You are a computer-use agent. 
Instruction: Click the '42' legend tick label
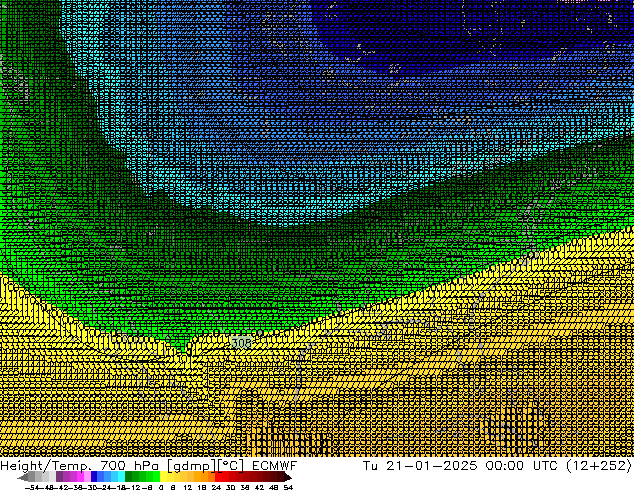coord(259,487)
